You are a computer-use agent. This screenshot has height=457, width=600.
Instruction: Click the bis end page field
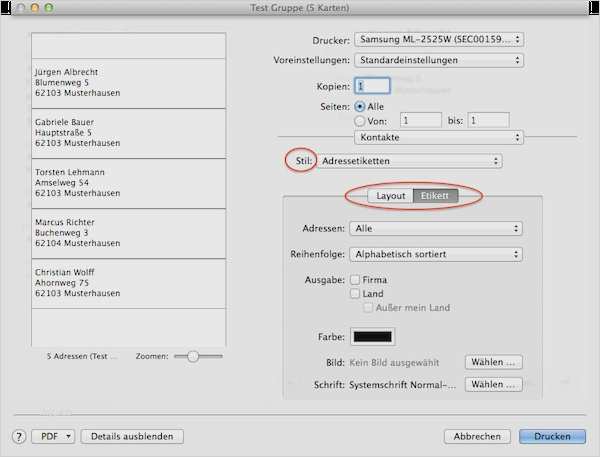coord(488,121)
